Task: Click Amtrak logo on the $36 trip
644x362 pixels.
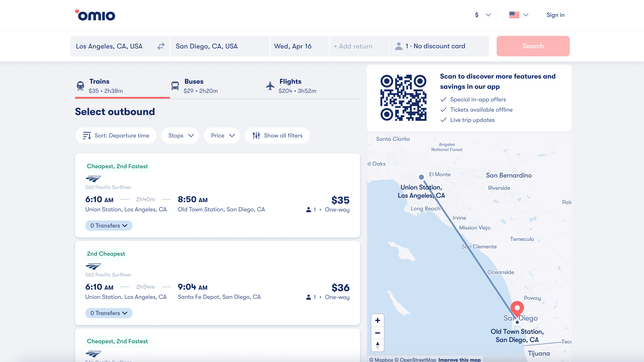Action: [93, 266]
